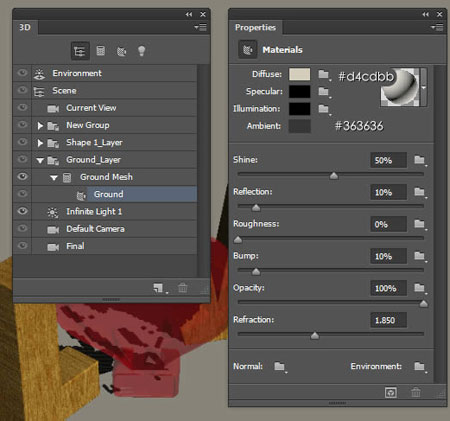Open the Illumination texture folder menu
This screenshot has width=450, height=421.
tap(324, 109)
